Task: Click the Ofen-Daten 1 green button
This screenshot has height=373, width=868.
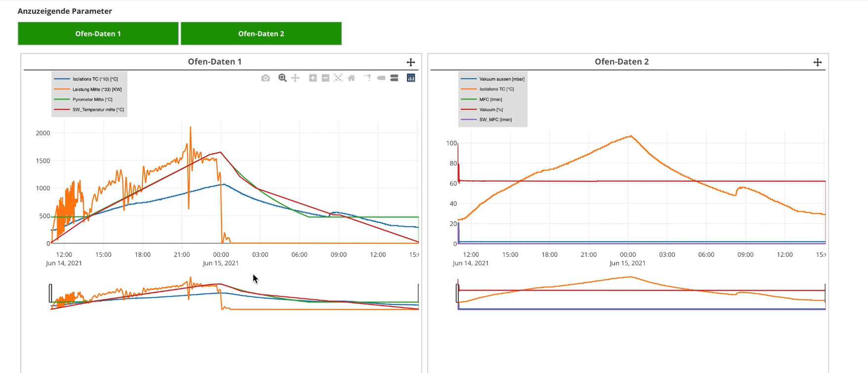Action: [x=98, y=34]
